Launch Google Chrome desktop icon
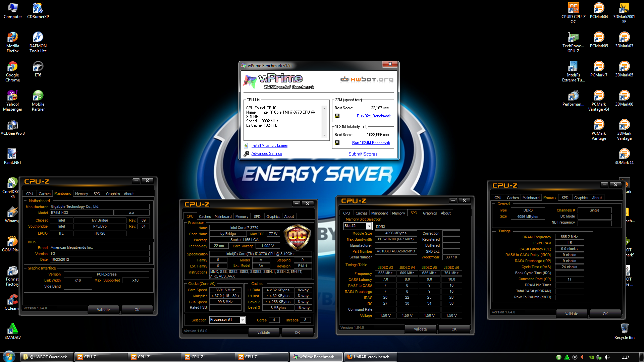The image size is (644, 362). click(13, 71)
